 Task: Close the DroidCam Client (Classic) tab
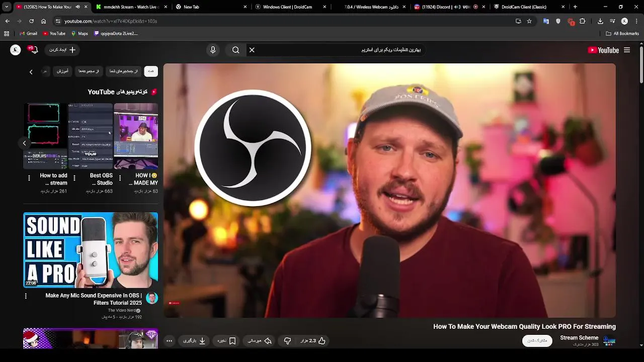[563, 7]
